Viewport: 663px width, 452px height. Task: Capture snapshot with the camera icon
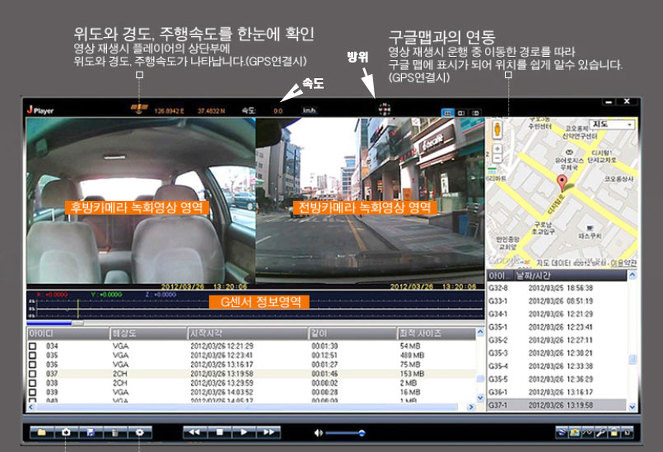click(x=66, y=433)
